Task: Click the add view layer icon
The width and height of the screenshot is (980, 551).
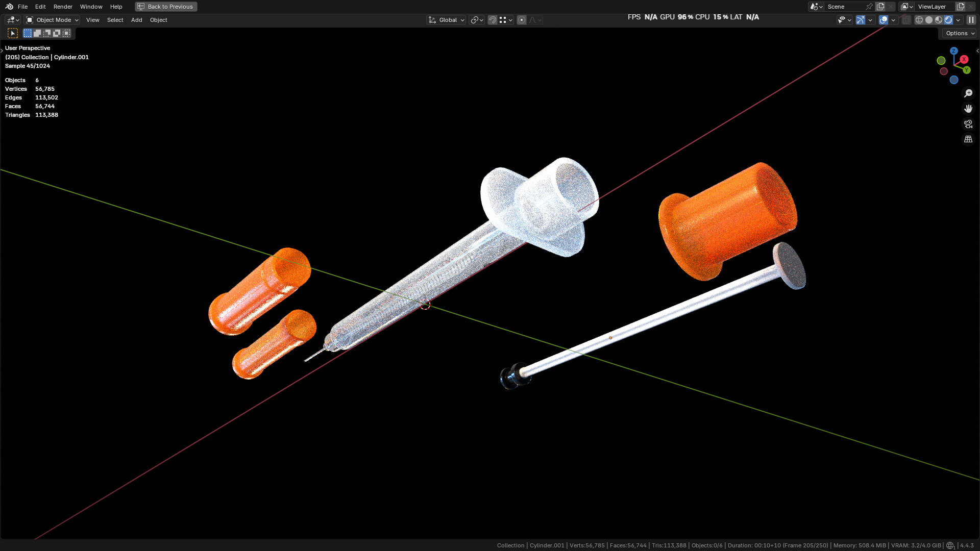Action: click(x=961, y=7)
